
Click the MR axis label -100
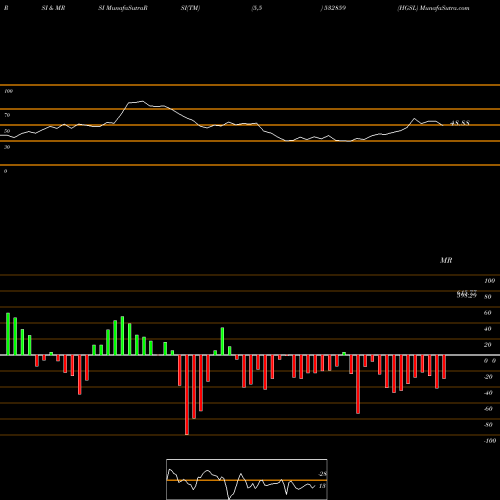pyautogui.click(x=489, y=441)
